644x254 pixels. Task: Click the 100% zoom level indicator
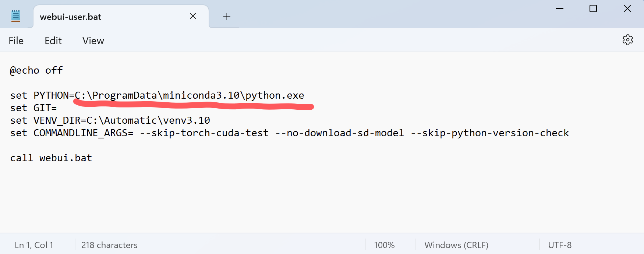click(x=384, y=245)
